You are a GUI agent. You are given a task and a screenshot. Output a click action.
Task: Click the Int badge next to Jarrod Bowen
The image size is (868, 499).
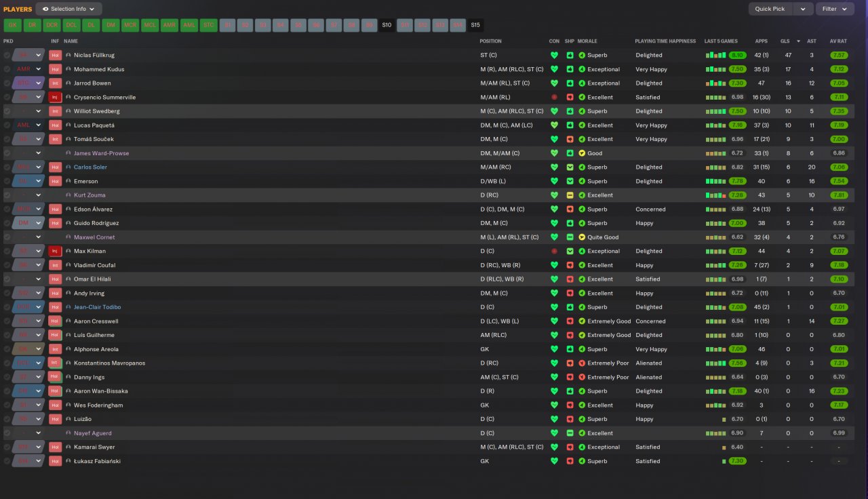coord(55,83)
